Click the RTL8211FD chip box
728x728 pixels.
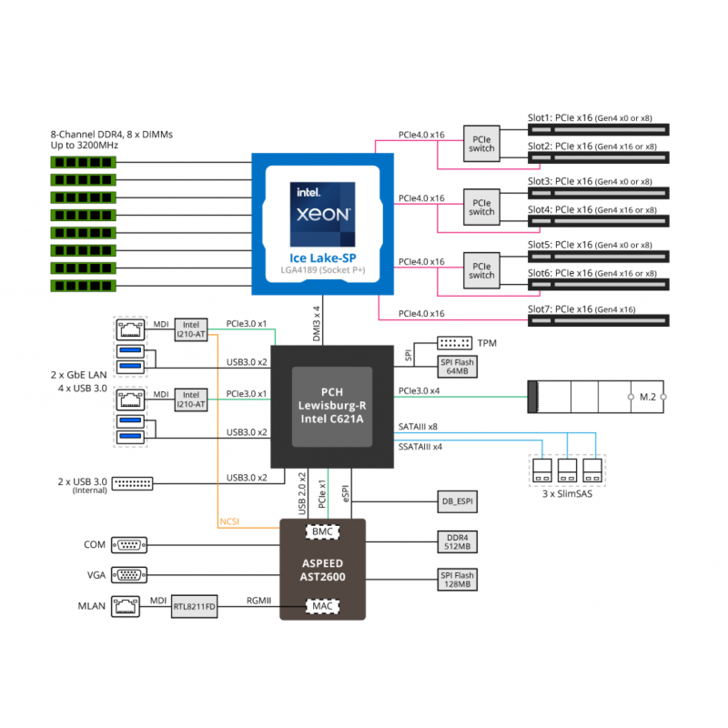point(194,606)
